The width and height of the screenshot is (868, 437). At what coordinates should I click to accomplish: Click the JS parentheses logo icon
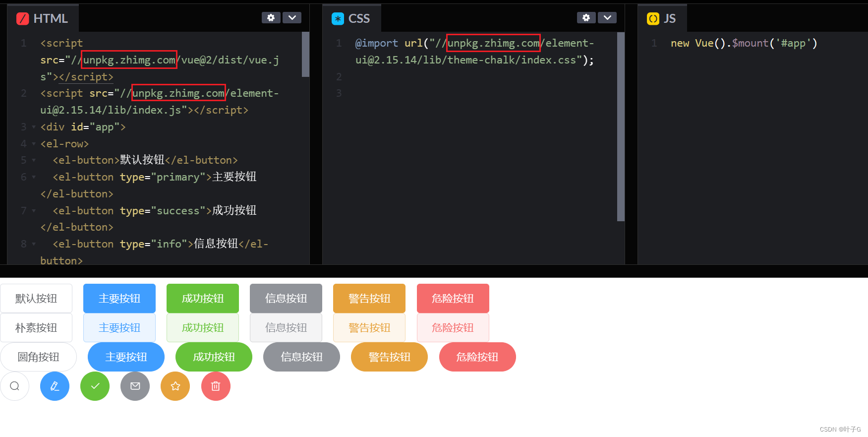653,19
